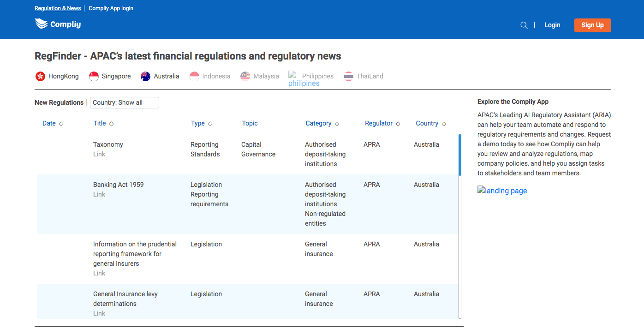Filter by Malaysia label

[x=266, y=76]
